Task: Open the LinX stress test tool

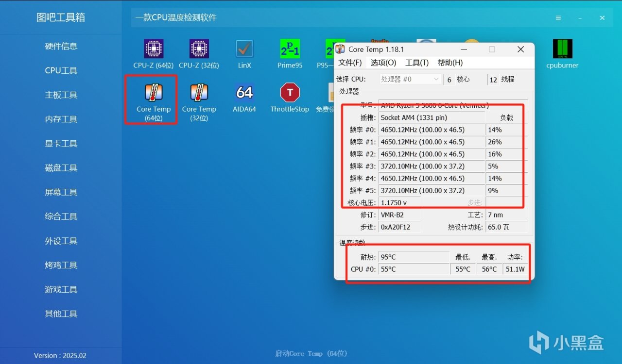Action: 244,54
